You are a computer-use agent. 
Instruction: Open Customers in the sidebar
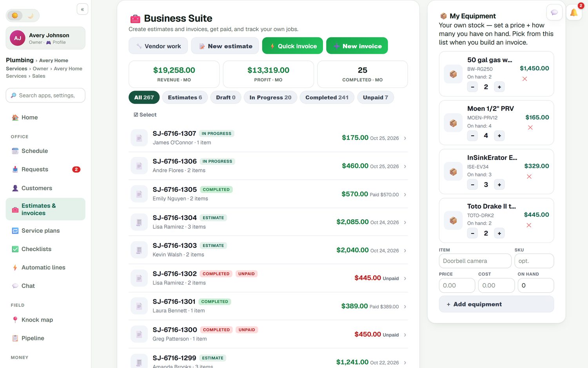pyautogui.click(x=45, y=188)
